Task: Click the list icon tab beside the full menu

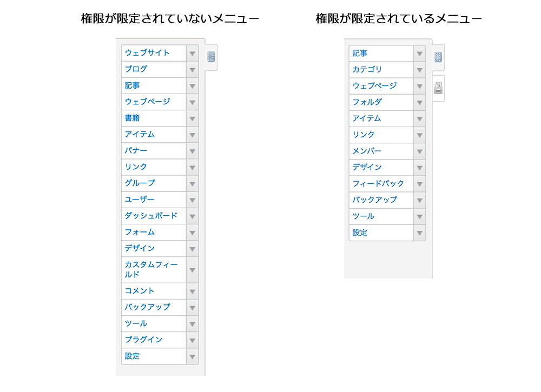Action: 211,56
